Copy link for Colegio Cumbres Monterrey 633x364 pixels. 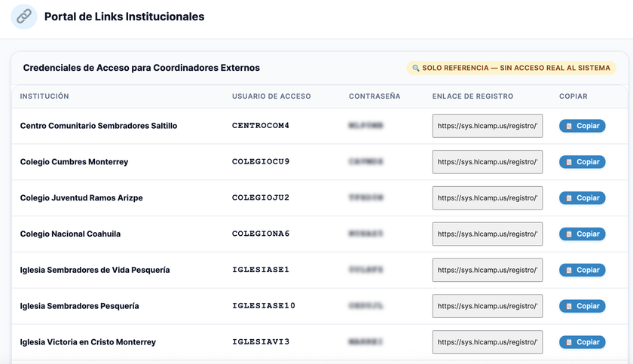tap(582, 162)
